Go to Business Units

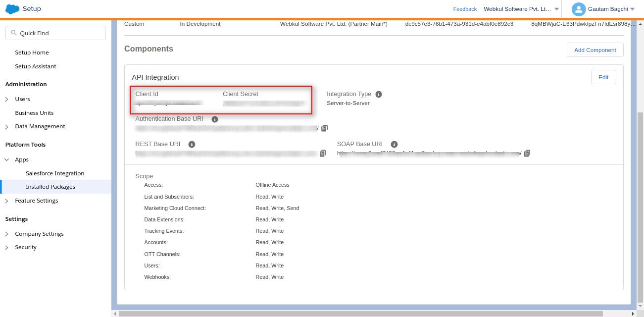34,113
